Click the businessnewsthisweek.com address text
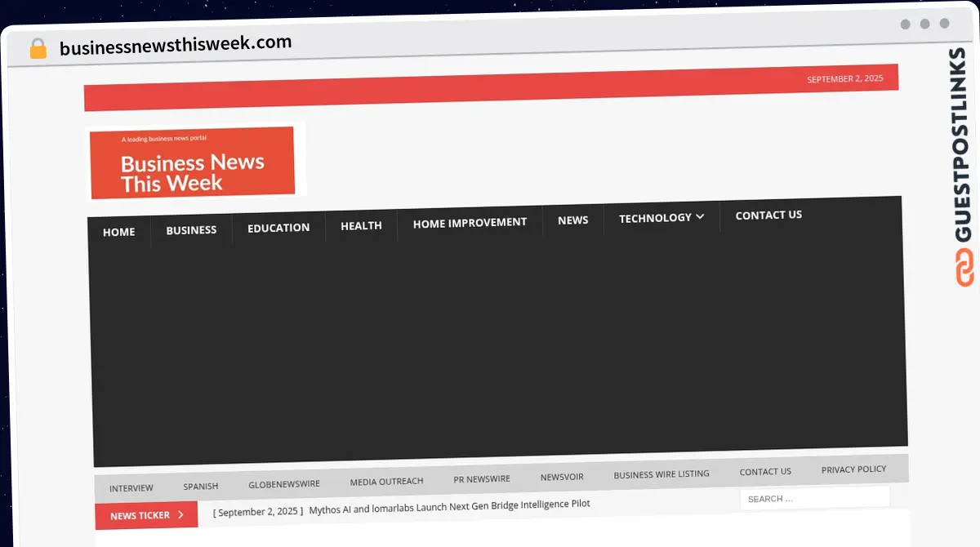The width and height of the screenshot is (980, 547). (176, 45)
